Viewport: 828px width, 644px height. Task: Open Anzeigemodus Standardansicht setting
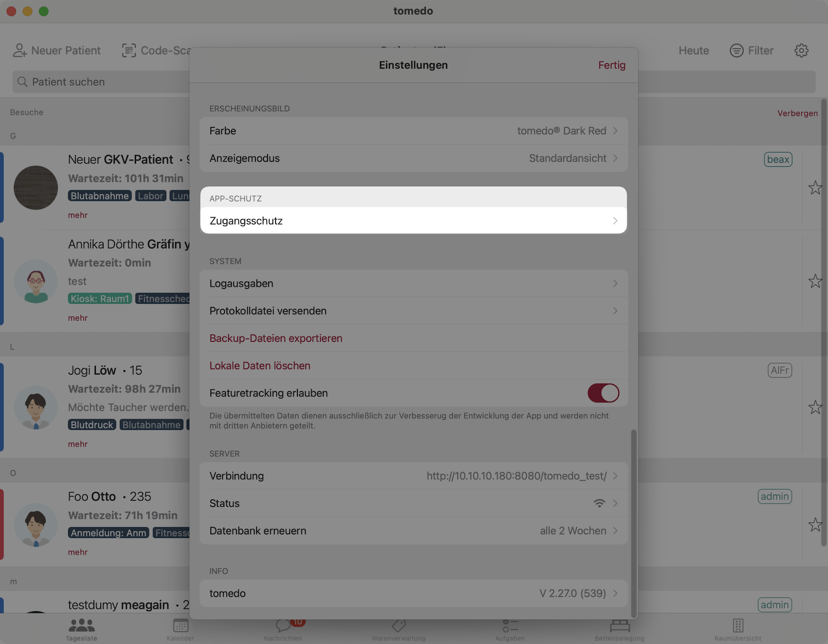coord(414,158)
